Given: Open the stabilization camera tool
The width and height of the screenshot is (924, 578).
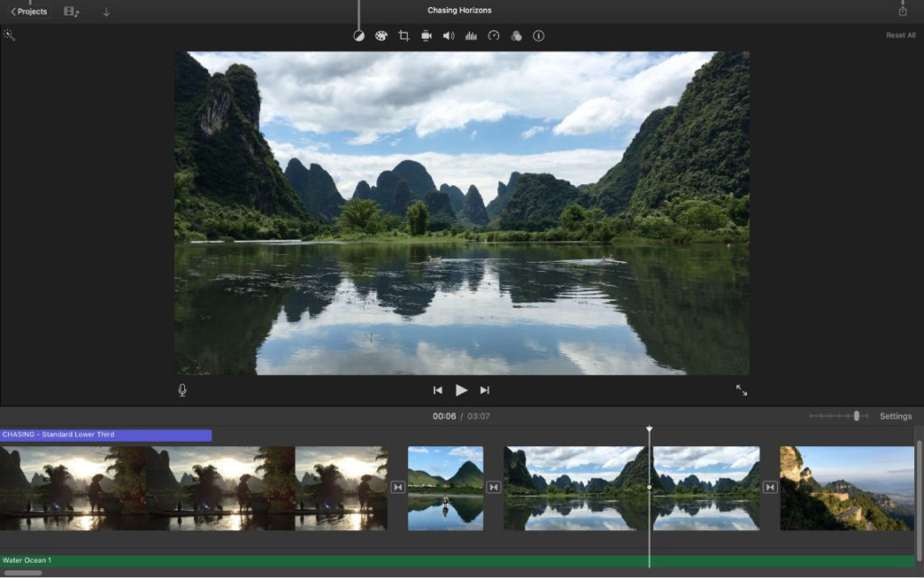Looking at the screenshot, I should (426, 36).
